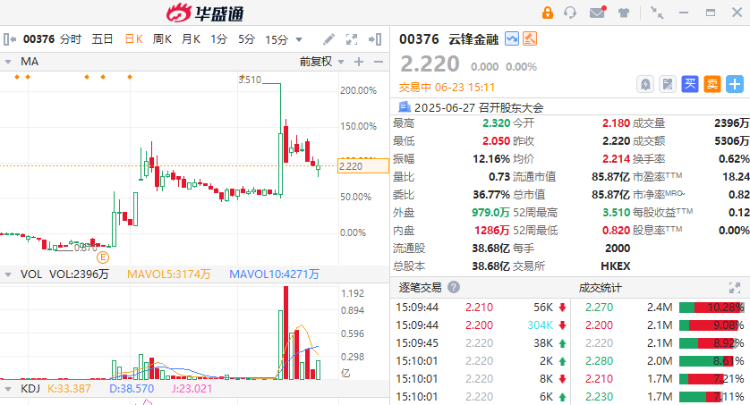
Task: Click the K:33.387 value
Action: coord(69,388)
